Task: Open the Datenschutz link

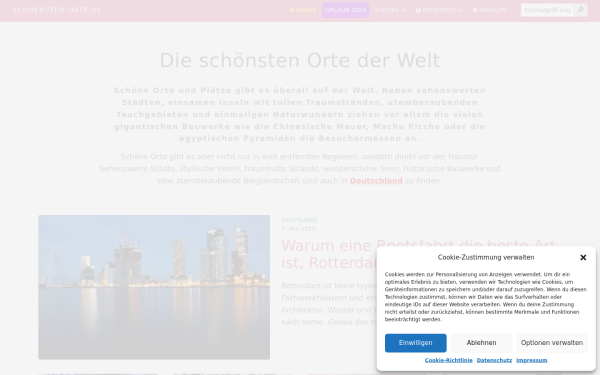Action: (x=494, y=360)
